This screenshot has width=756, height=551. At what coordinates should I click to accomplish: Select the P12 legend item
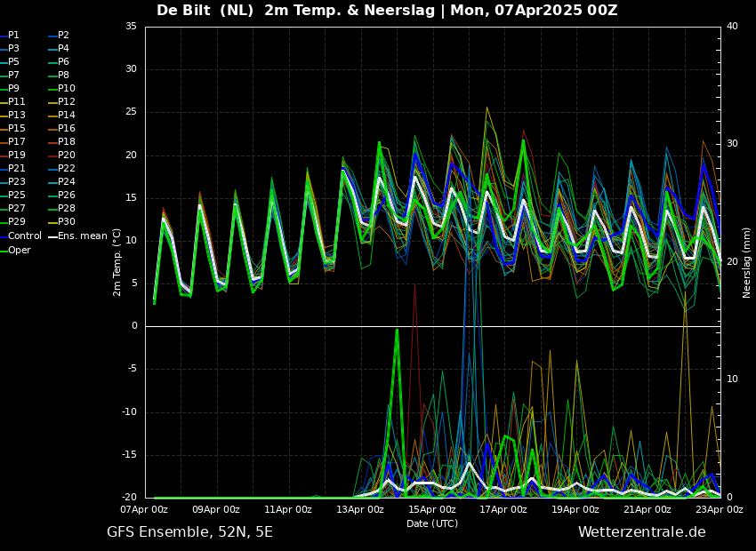click(61, 101)
